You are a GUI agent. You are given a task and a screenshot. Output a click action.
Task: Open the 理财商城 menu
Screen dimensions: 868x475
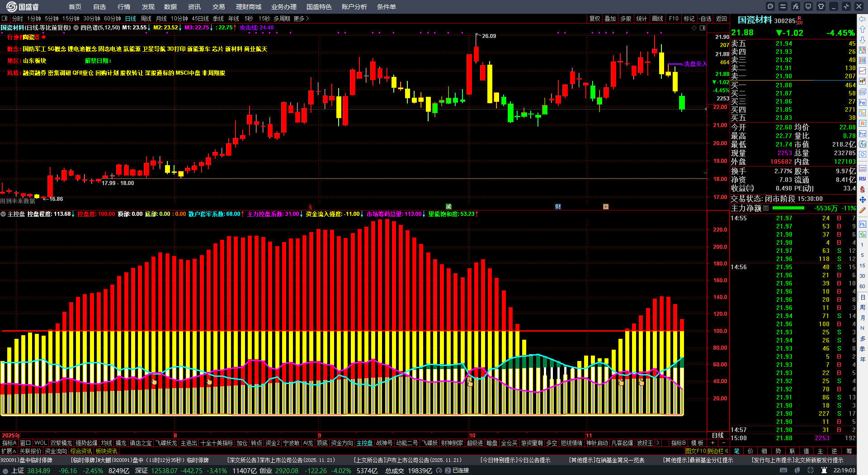tap(249, 7)
